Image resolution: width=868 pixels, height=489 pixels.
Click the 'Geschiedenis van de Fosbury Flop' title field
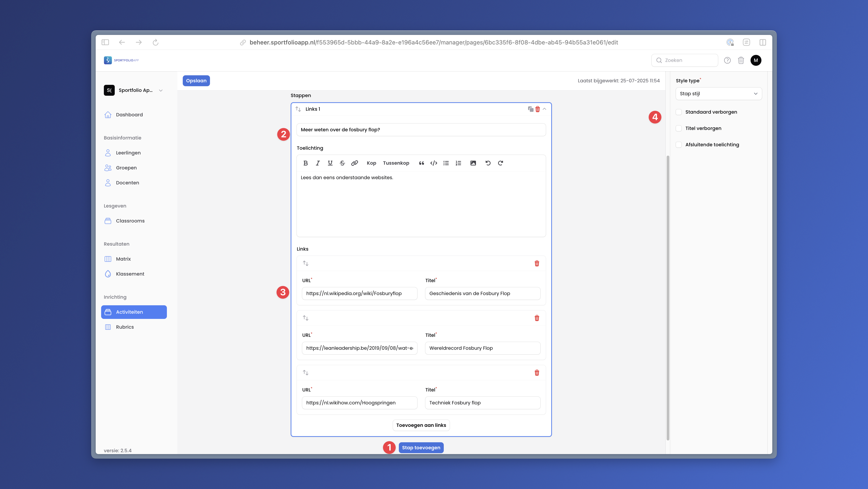point(483,293)
